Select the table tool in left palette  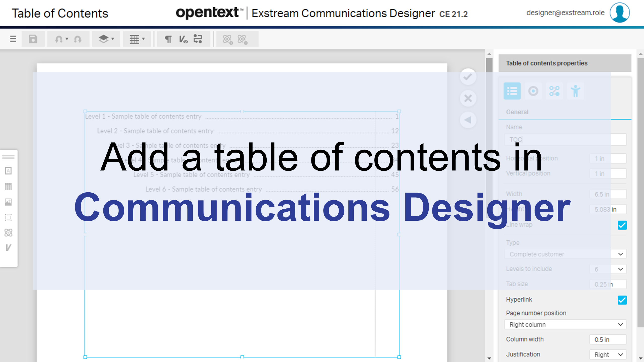8,186
